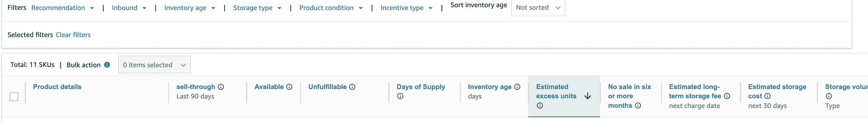This screenshot has height=123, width=868.
Task: Click the Inventory age column info icon
Action: pos(517,87)
